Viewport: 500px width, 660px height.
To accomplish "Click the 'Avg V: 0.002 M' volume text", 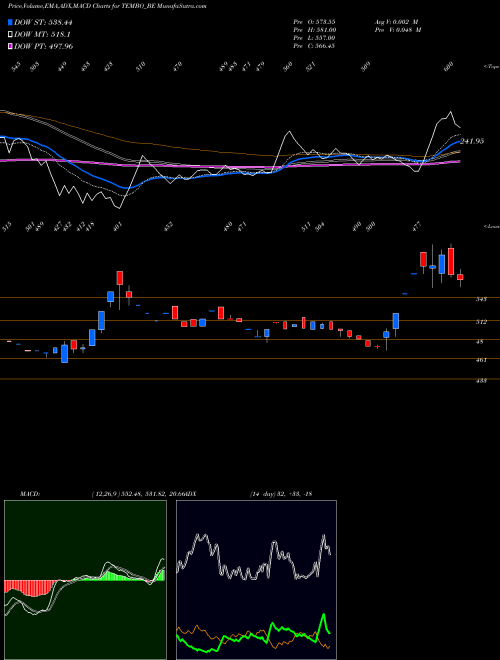I will (397, 22).
